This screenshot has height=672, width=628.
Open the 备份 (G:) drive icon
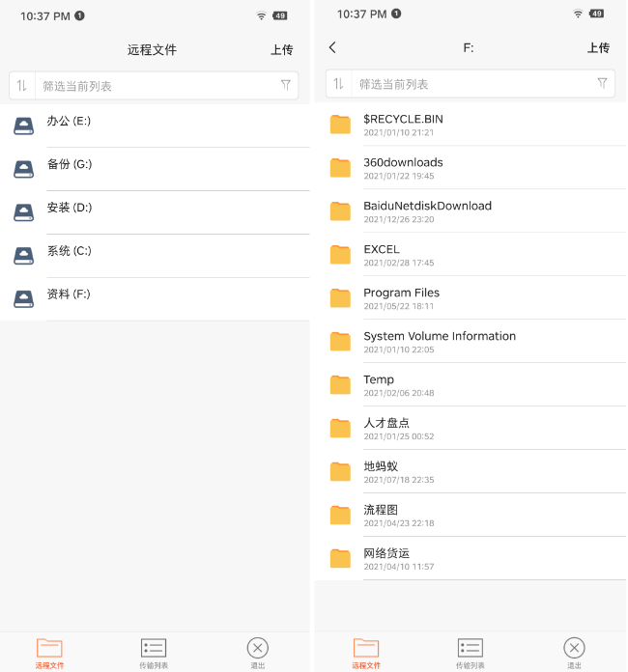[x=23, y=169]
